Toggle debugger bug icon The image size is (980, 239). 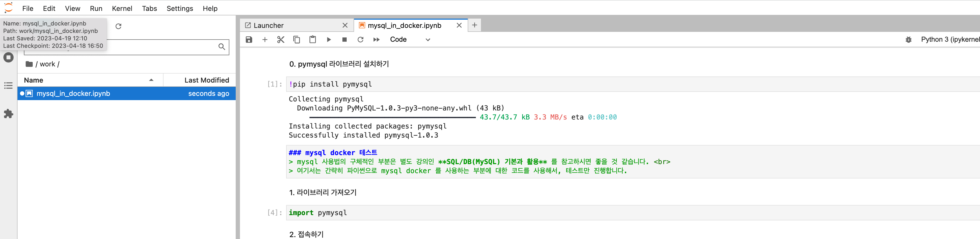(909, 40)
